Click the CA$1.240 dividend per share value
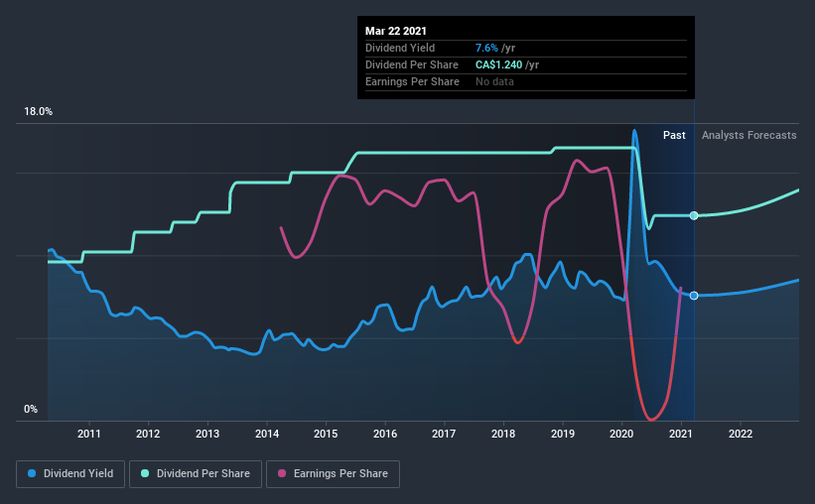This screenshot has height=504, width=815. (x=499, y=64)
